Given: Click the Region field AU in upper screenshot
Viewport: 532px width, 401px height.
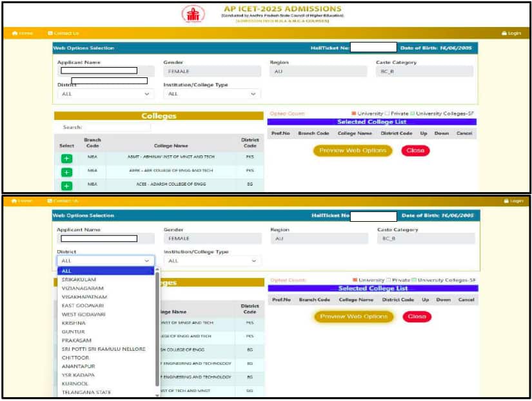Looking at the screenshot, I should (319, 72).
